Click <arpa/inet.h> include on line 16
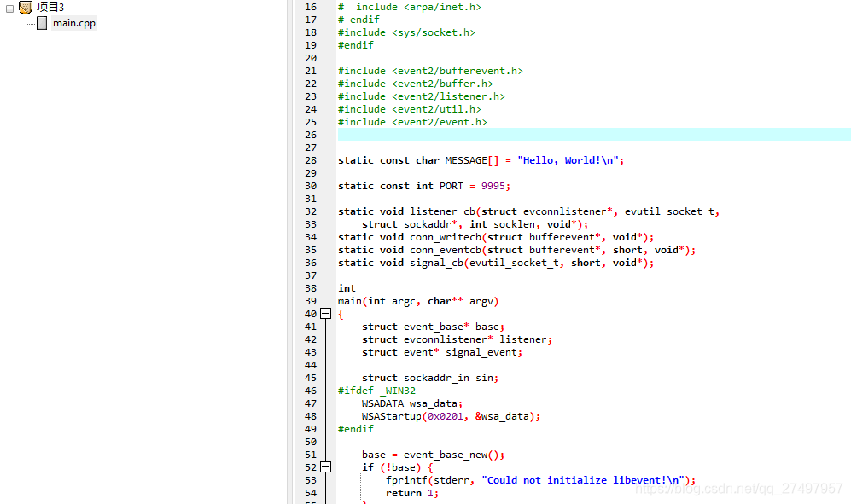851x504 pixels. (x=442, y=7)
